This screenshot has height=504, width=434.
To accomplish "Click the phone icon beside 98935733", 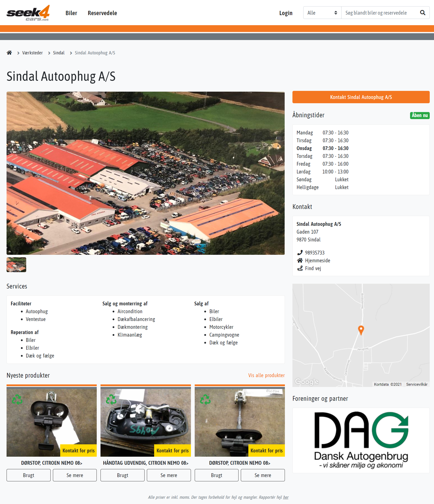I will 300,253.
